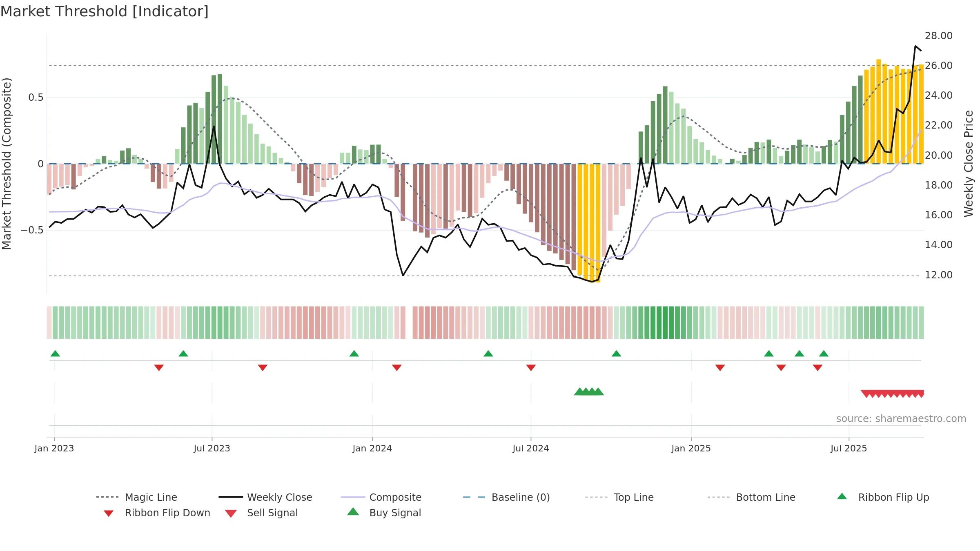Image resolution: width=980 pixels, height=551 pixels.
Task: Click the ribbon flip down marker around May 2023
Action: 159,368
